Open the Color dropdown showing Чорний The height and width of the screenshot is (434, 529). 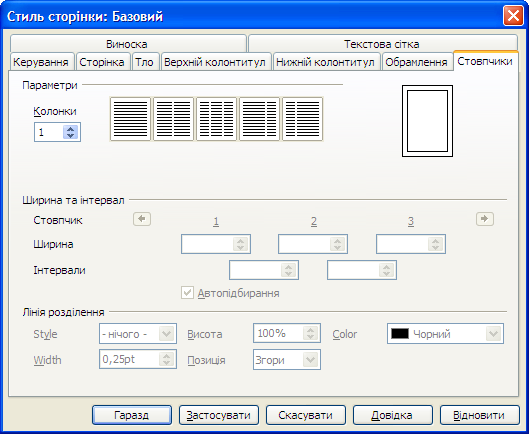pos(445,334)
